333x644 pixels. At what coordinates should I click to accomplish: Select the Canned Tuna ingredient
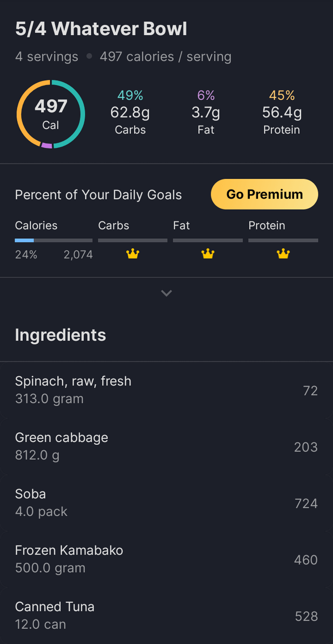click(x=166, y=615)
